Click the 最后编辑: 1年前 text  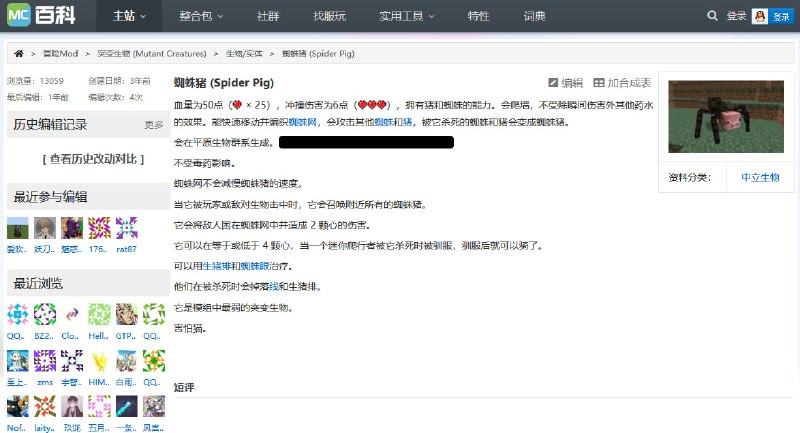click(38, 97)
